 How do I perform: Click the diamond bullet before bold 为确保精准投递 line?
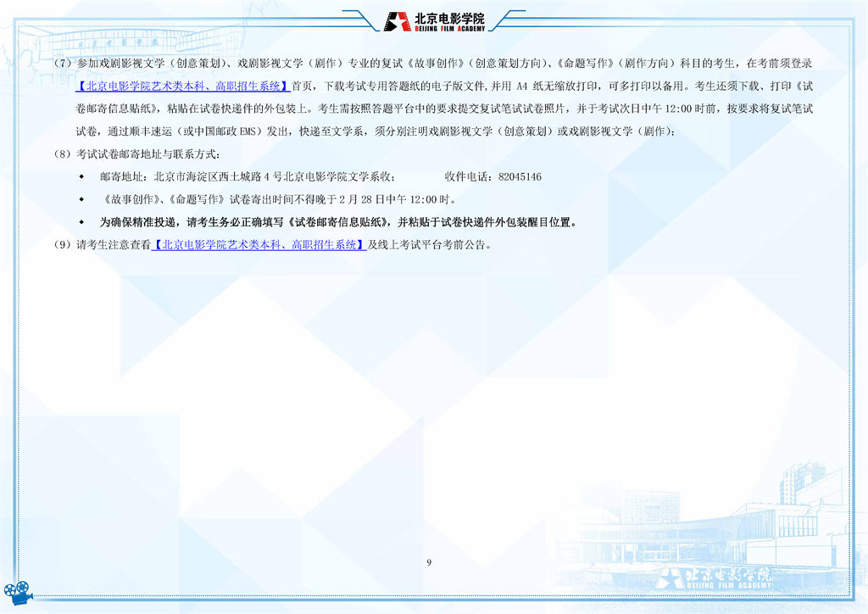(82, 222)
